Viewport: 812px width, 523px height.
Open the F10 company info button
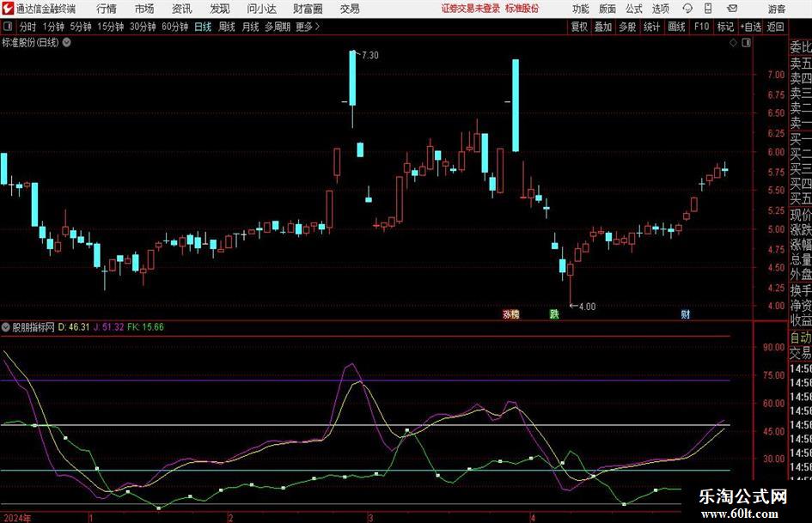click(x=701, y=27)
